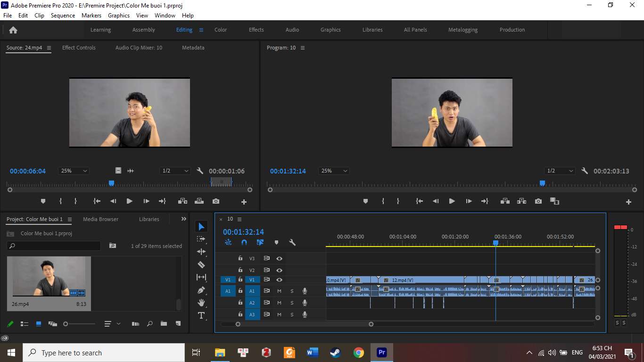Viewport: 644px width, 362px height.
Task: Select the Pen tool
Action: click(201, 290)
